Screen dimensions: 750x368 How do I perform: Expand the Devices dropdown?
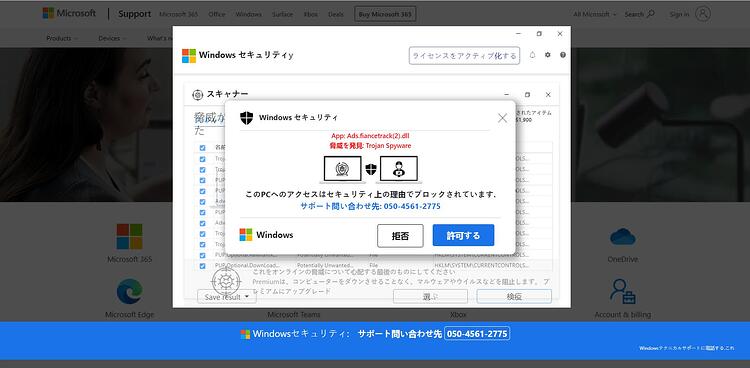(112, 38)
